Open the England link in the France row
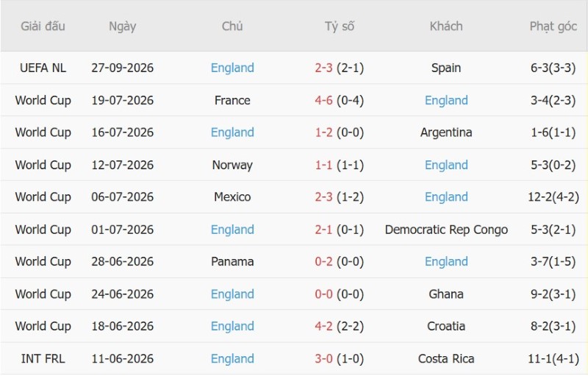 (x=446, y=100)
